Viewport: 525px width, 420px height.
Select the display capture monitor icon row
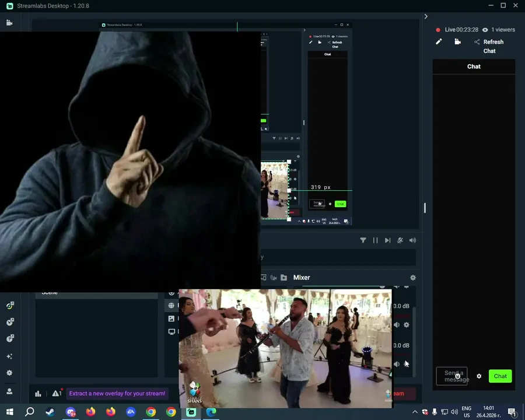pos(171,331)
